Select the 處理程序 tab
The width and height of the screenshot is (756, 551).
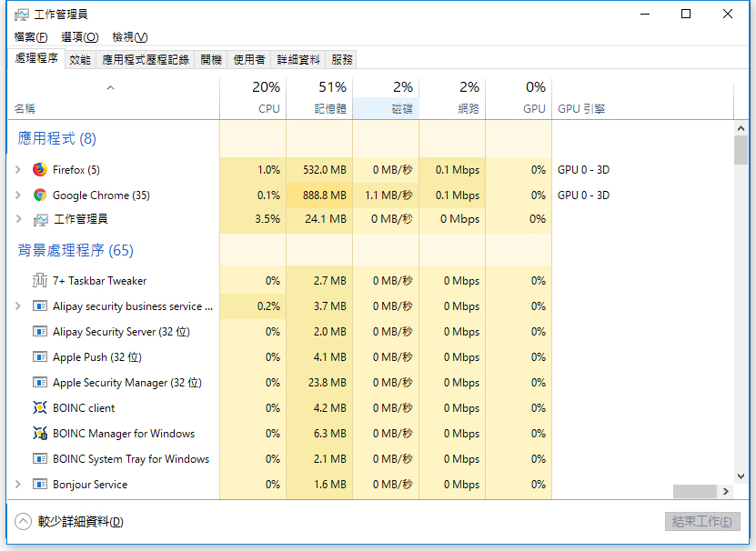pyautogui.click(x=36, y=59)
